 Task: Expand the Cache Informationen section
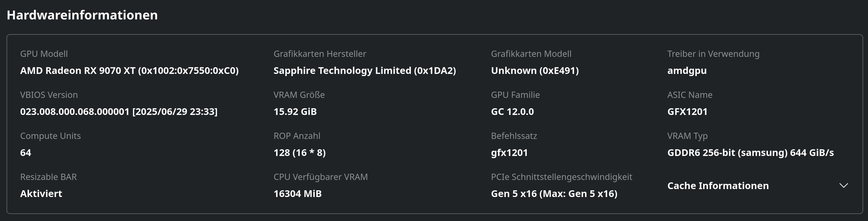(718, 186)
